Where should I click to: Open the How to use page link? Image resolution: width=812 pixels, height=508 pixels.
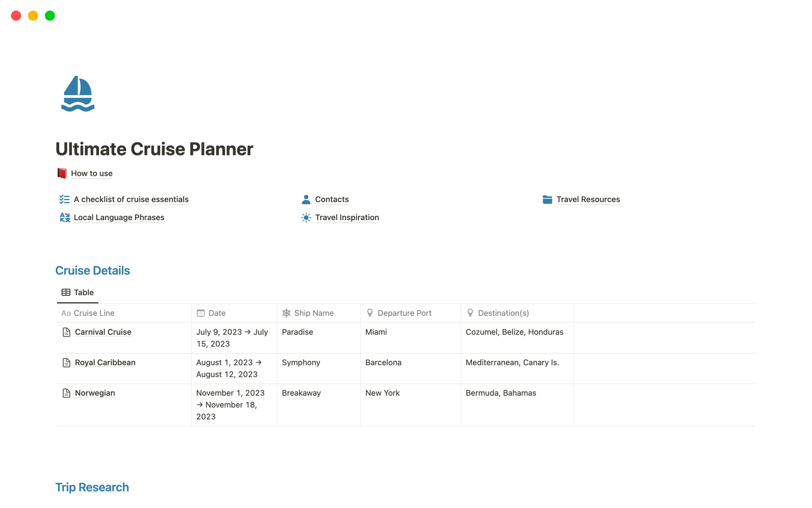(x=92, y=174)
